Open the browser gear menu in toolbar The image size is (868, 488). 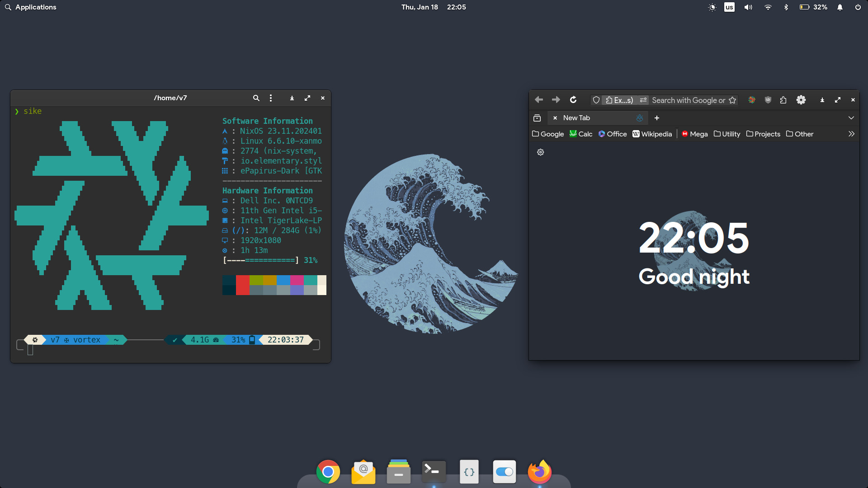(x=801, y=100)
